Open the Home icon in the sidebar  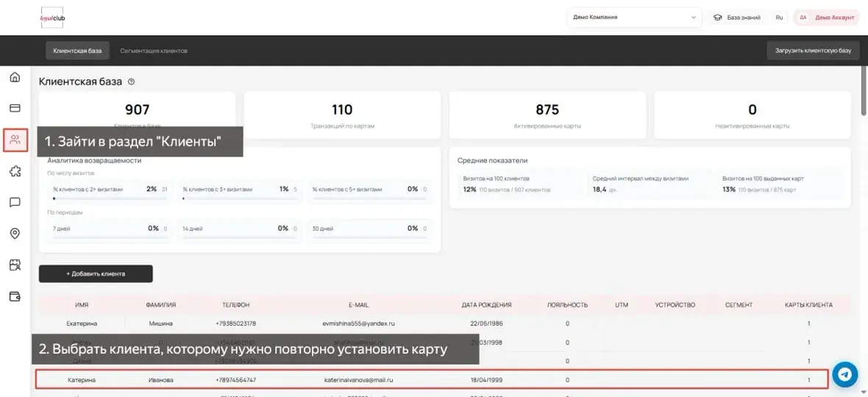click(x=15, y=77)
